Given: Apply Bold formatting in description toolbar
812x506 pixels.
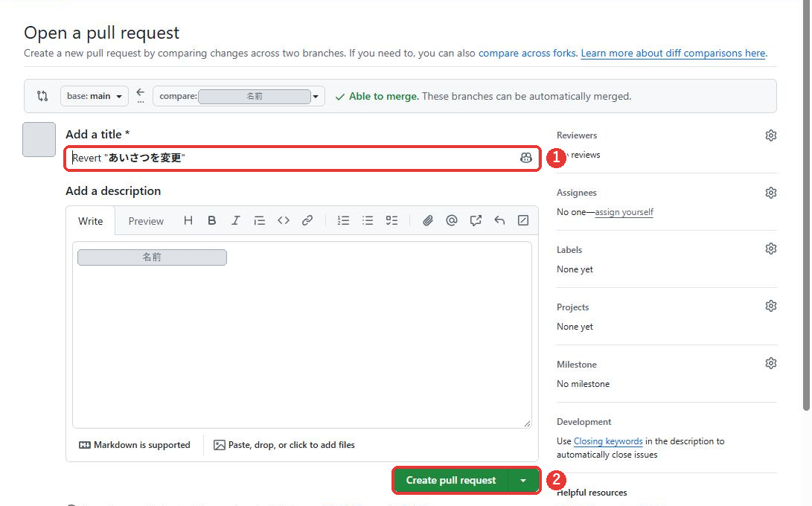Looking at the screenshot, I should point(212,220).
